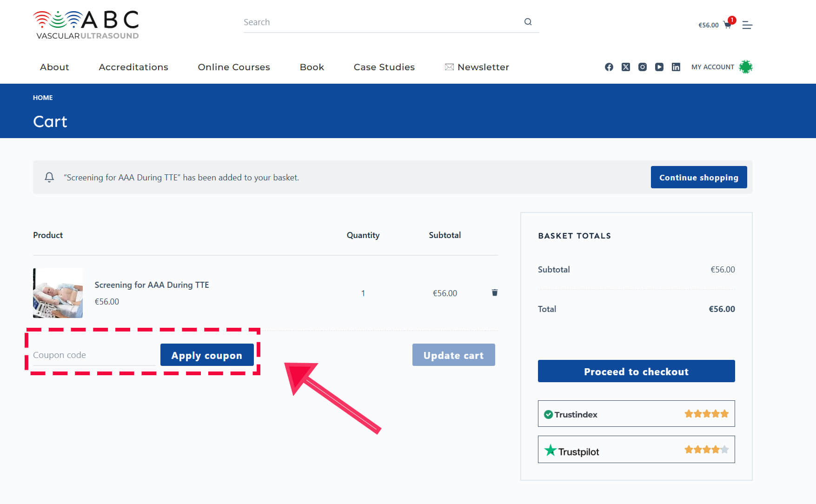Viewport: 816px width, 504px height.
Task: Open the Online Courses menu item
Action: click(x=234, y=67)
